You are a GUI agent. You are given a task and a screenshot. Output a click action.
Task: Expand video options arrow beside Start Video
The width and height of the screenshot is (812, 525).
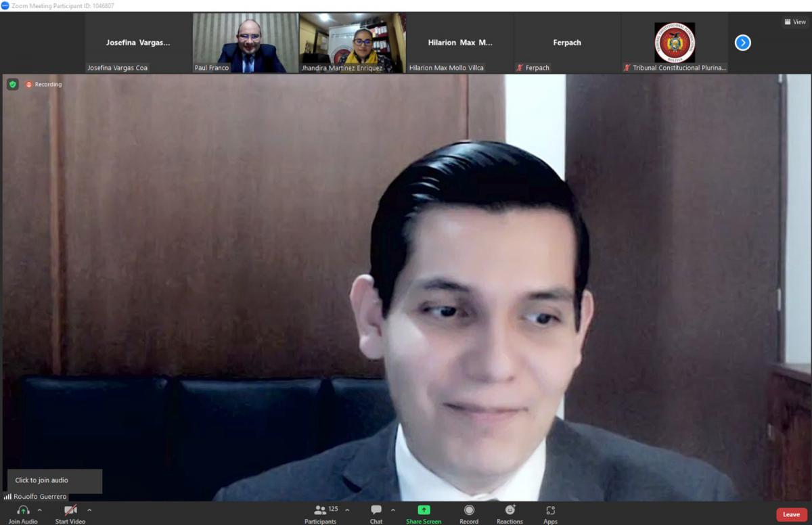[x=89, y=510]
